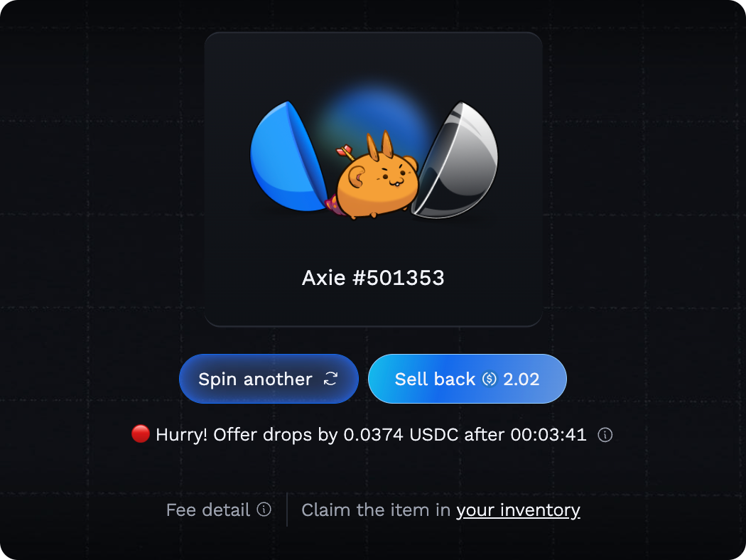This screenshot has height=560, width=746.
Task: Click the Hurry! Offer drops message
Action: tap(371, 434)
